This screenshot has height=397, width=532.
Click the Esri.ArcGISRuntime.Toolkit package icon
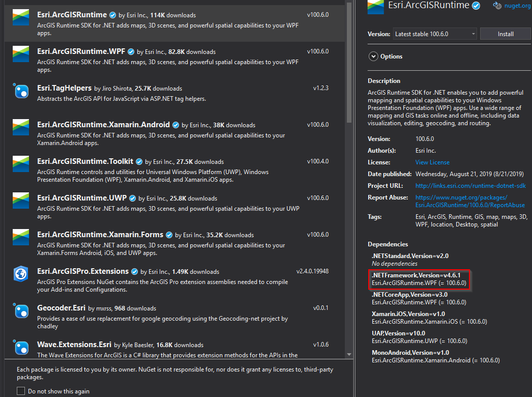pos(21,164)
